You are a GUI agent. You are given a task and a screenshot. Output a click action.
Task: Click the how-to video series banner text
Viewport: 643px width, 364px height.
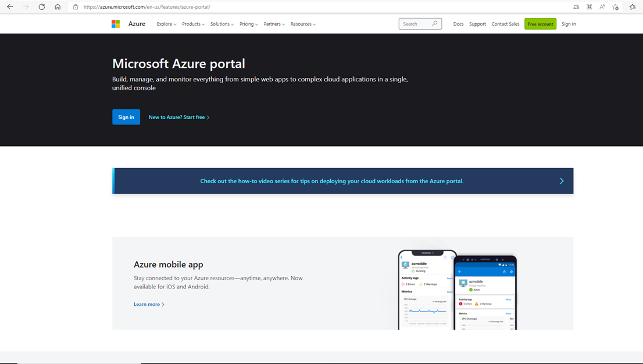(332, 181)
